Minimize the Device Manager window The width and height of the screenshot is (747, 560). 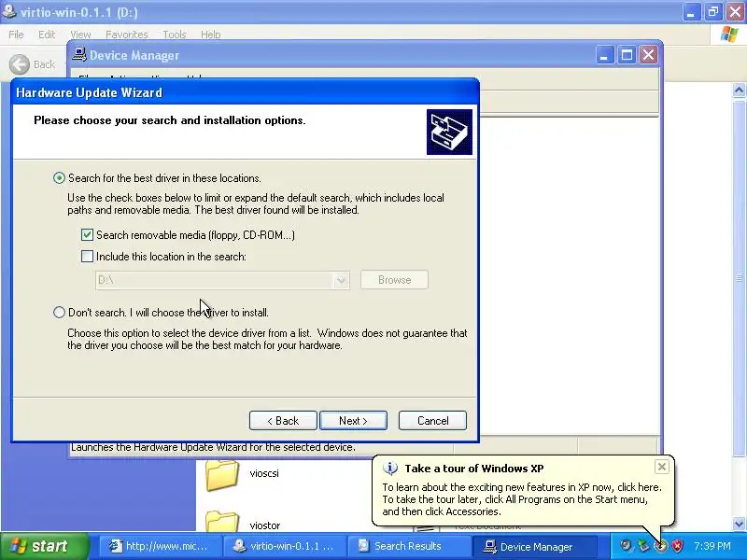coord(604,55)
